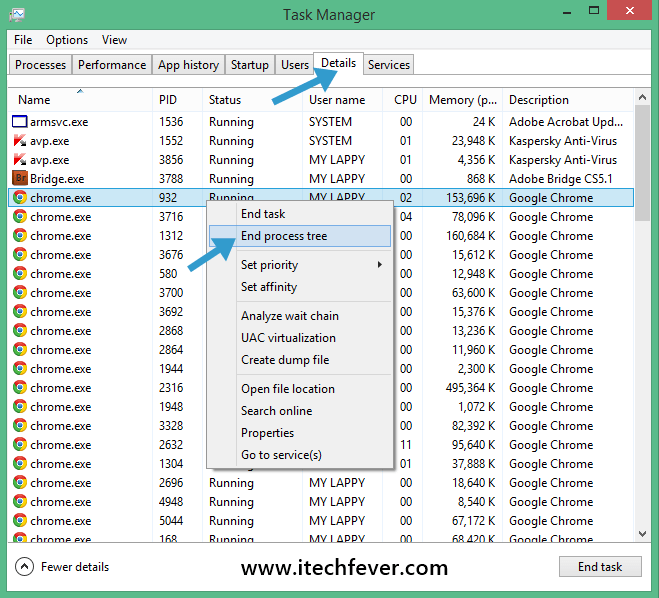The width and height of the screenshot is (659, 598).
Task: Open the App history tab
Action: click(x=188, y=65)
